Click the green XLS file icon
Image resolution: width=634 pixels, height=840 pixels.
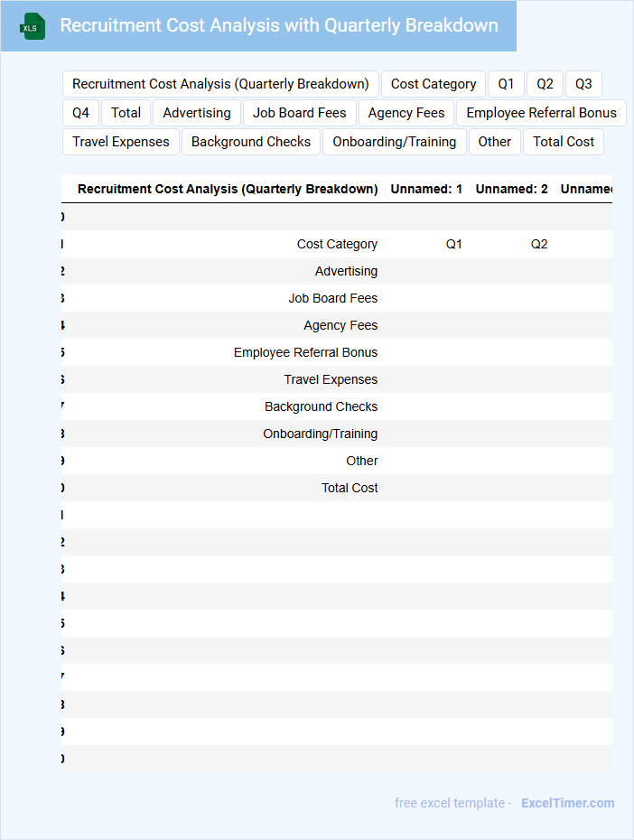[x=33, y=26]
